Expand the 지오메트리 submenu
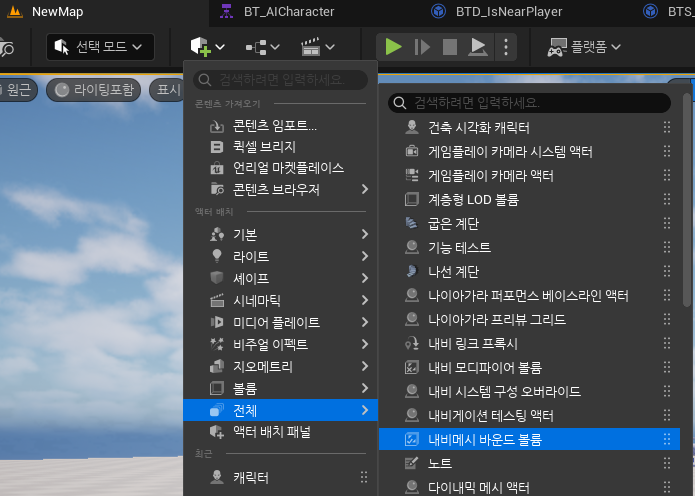 click(x=280, y=367)
